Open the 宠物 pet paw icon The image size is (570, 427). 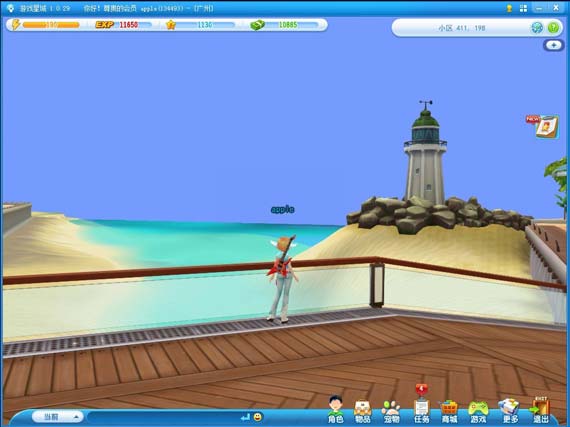pyautogui.click(x=391, y=411)
